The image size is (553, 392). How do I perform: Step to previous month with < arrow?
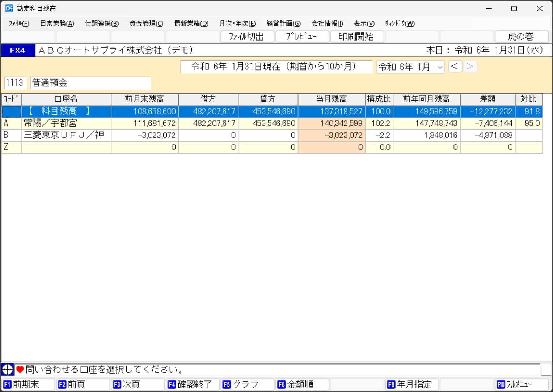pyautogui.click(x=455, y=67)
